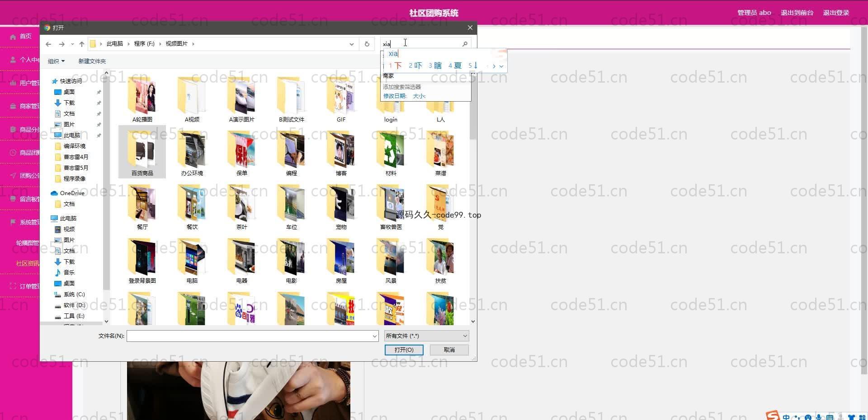
Task: Click the 取消 button
Action: click(449, 350)
